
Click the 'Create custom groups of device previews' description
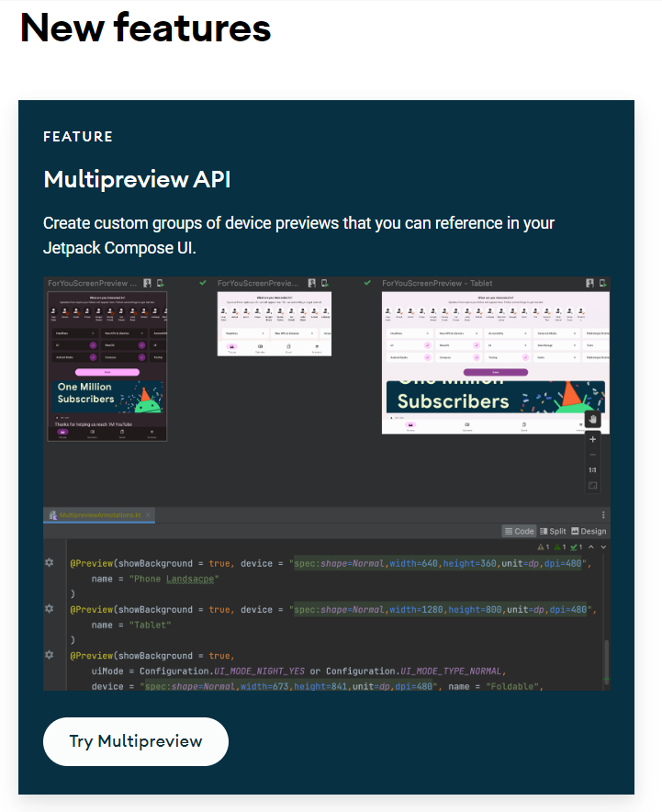pyautogui.click(x=298, y=235)
